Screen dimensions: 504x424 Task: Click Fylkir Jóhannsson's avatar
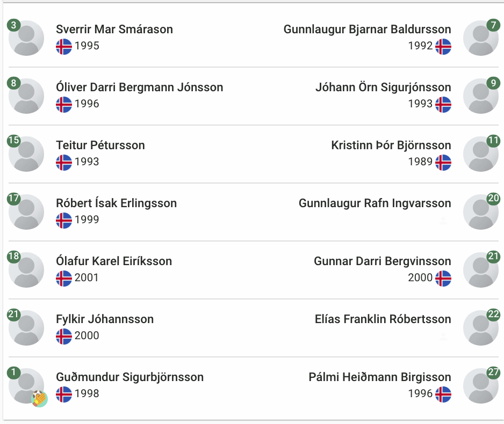pyautogui.click(x=26, y=328)
